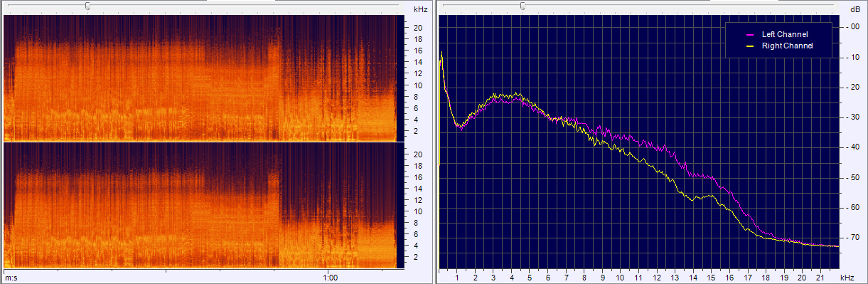
Task: Select the Right Channel legend entry
Action: point(787,46)
